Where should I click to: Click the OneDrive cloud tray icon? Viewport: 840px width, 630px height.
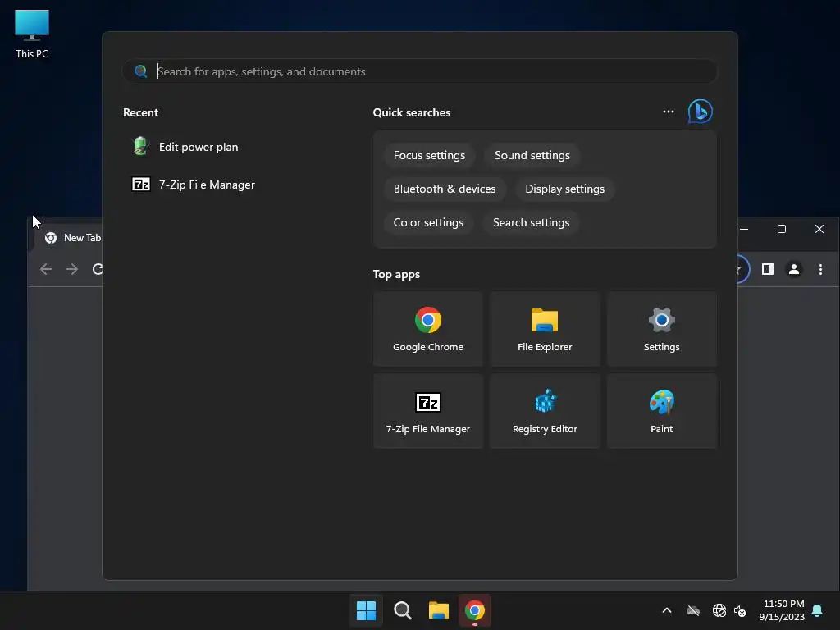coord(693,610)
